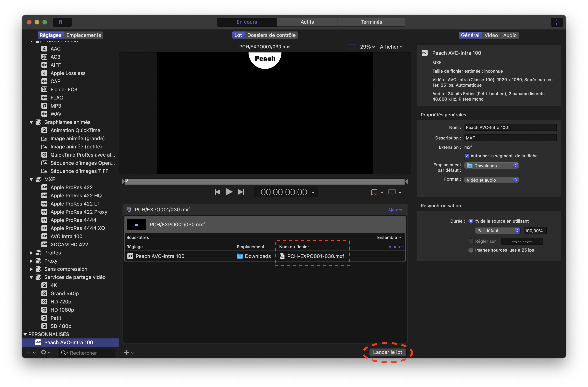This screenshot has width=588, height=387.
Task: Click the playhead on the preview timeline
Action: [126, 181]
